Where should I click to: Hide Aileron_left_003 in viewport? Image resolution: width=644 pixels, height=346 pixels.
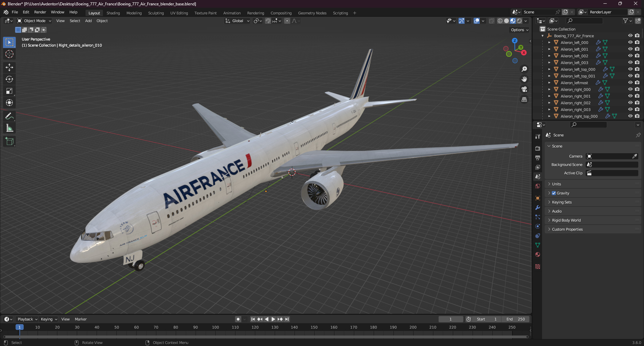(x=630, y=62)
